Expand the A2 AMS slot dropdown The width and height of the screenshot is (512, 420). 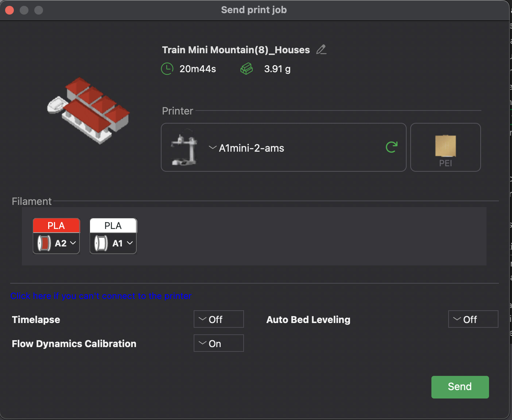point(73,243)
